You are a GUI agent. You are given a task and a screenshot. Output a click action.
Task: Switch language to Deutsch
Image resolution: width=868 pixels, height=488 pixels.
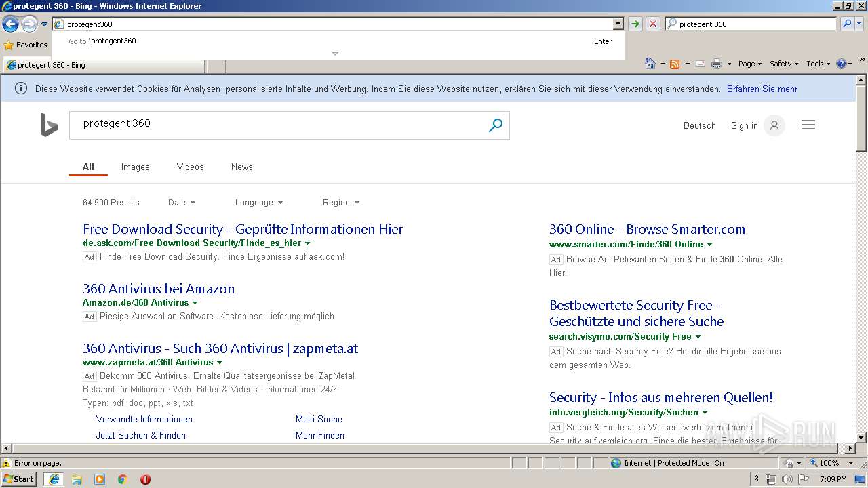tap(699, 126)
